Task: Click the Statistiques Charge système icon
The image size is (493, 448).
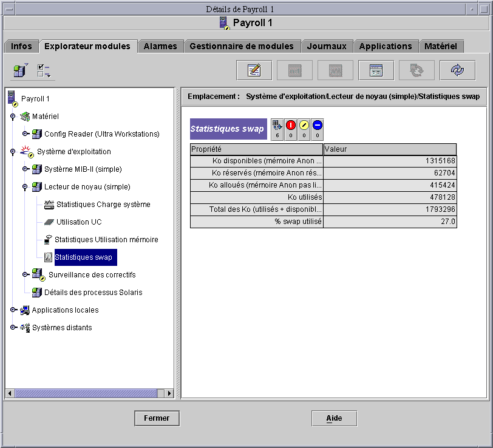Action: (x=49, y=205)
